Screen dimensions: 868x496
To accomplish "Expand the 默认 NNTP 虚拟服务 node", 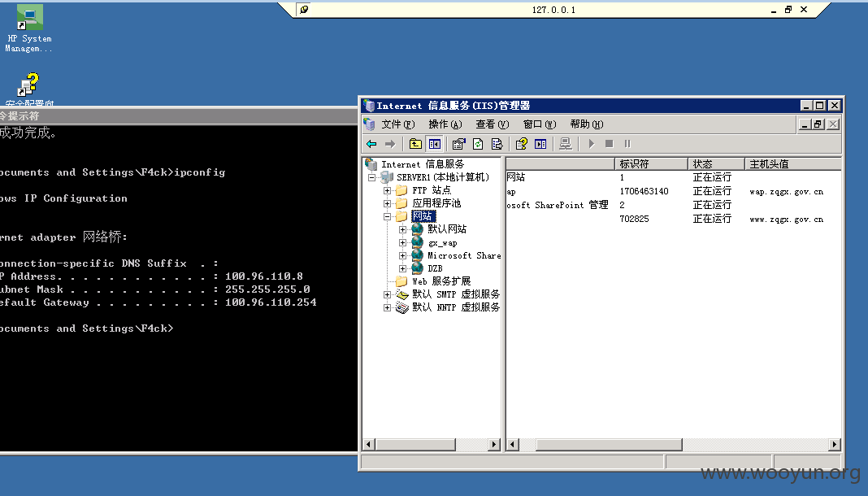I will [388, 308].
